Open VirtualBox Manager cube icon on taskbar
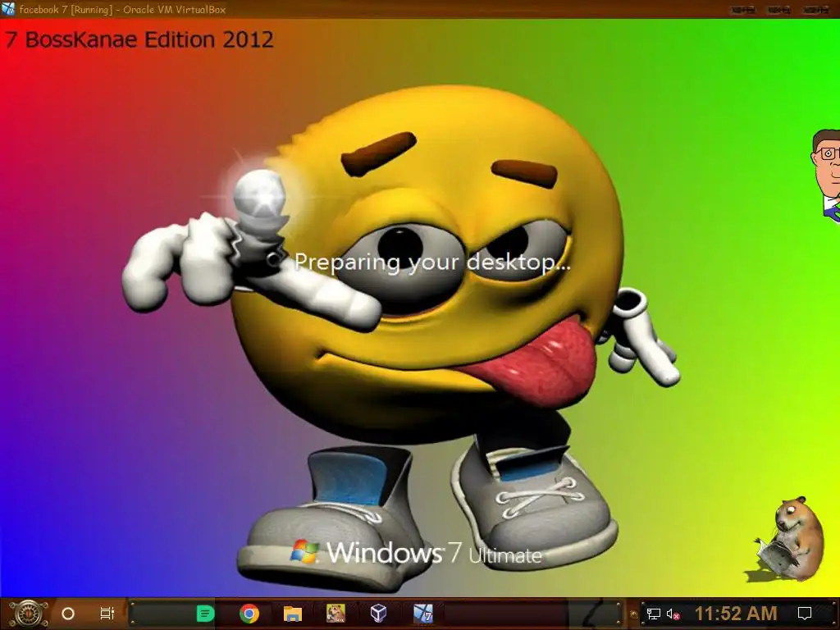The height and width of the screenshot is (630, 840). [379, 614]
